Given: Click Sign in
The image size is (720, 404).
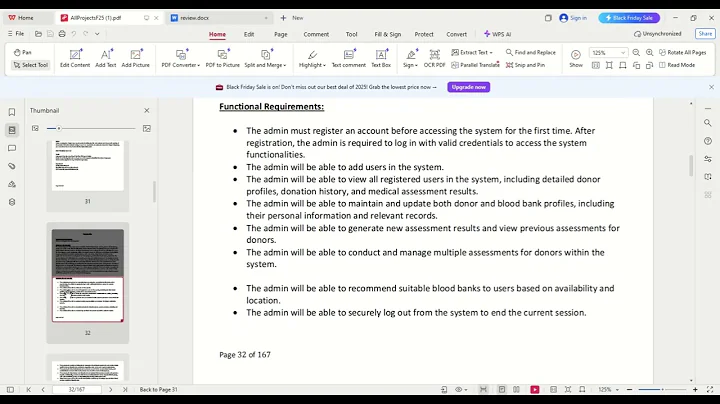Looking at the screenshot, I should (573, 18).
